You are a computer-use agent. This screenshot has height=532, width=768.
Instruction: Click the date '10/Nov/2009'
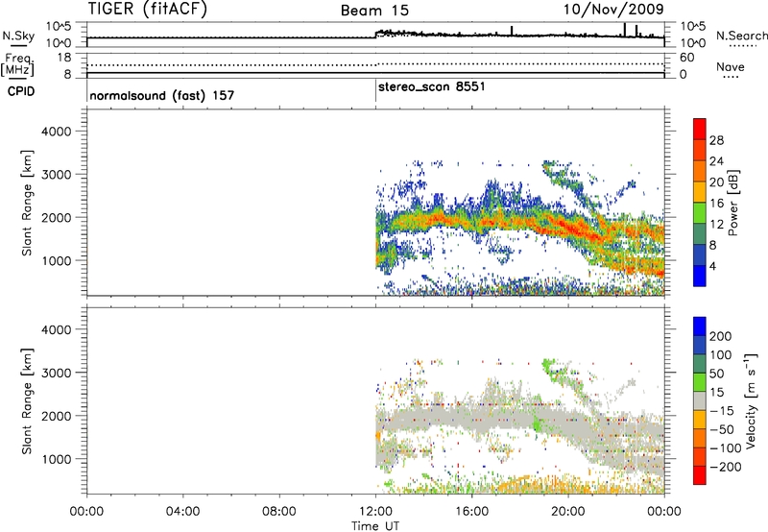(x=613, y=9)
